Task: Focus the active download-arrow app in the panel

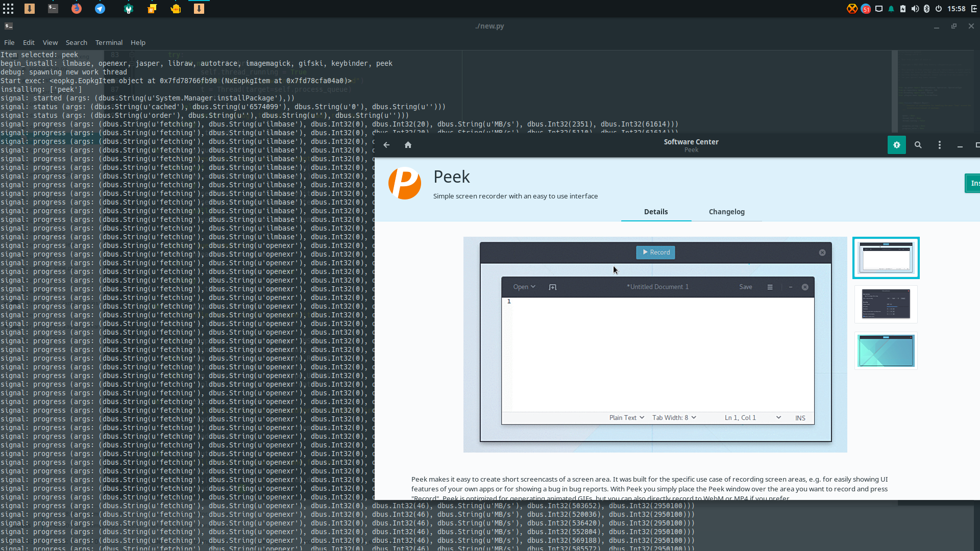Action: 199,9
